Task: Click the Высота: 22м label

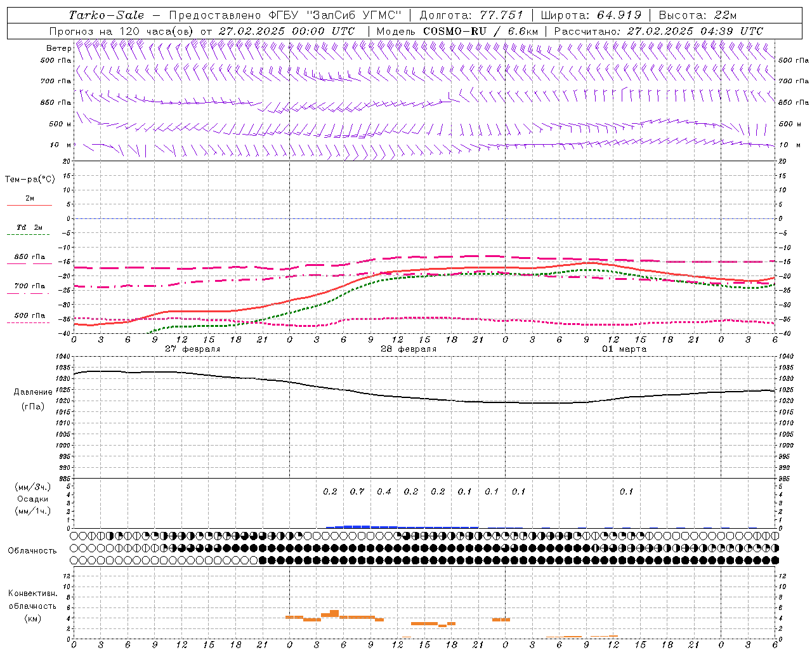Action: point(698,15)
